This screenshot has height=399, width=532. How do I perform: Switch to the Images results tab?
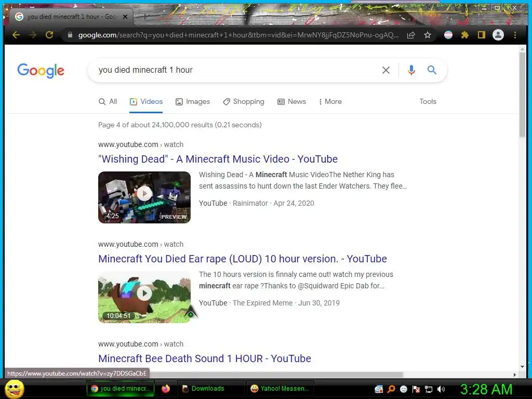tap(192, 101)
